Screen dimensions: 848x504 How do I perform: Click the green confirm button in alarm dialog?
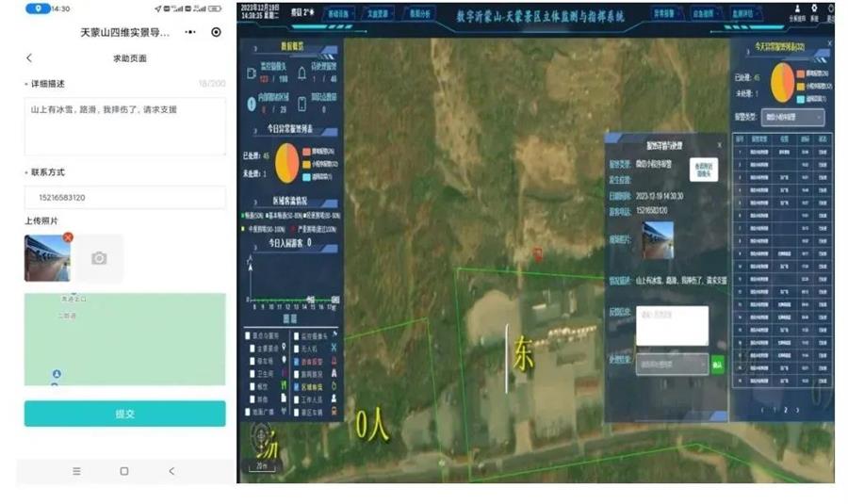[x=717, y=365]
